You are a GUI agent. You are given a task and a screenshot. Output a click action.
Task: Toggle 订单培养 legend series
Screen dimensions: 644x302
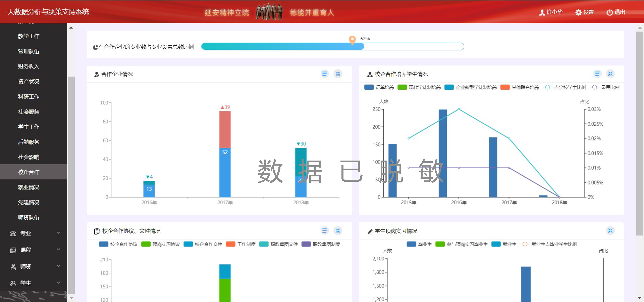click(379, 87)
